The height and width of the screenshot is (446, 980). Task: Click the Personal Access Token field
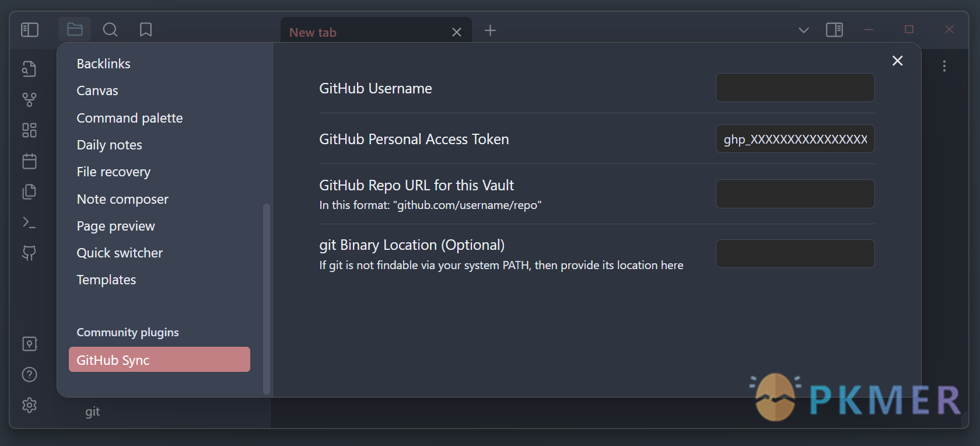(x=795, y=139)
